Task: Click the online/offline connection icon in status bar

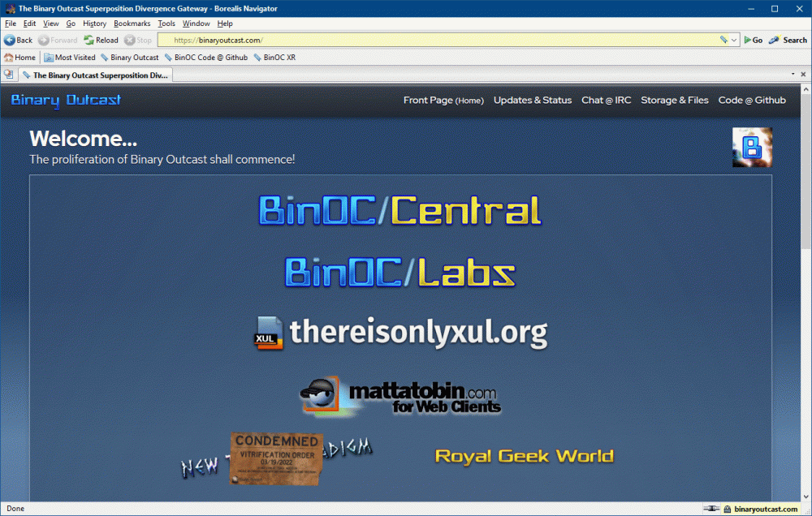Action: [711, 509]
